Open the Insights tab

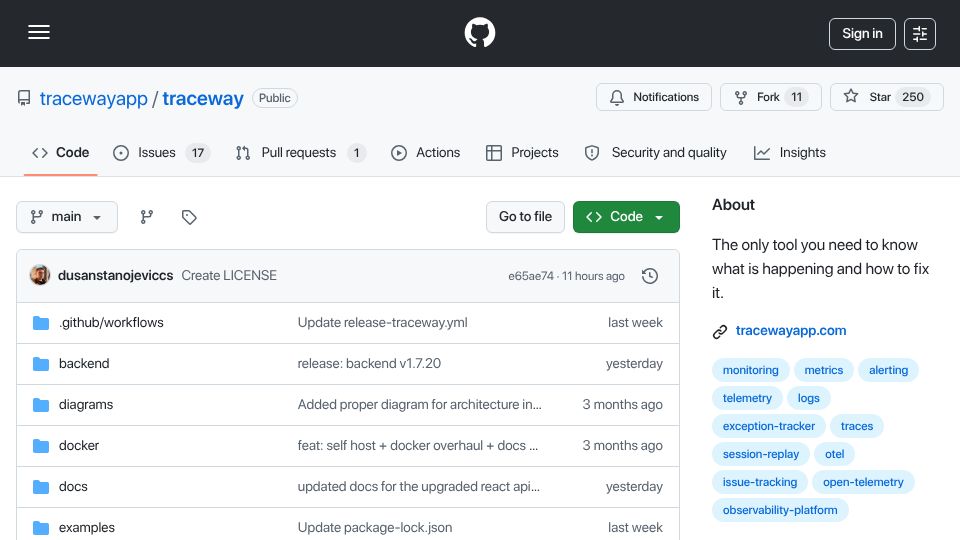tap(790, 152)
